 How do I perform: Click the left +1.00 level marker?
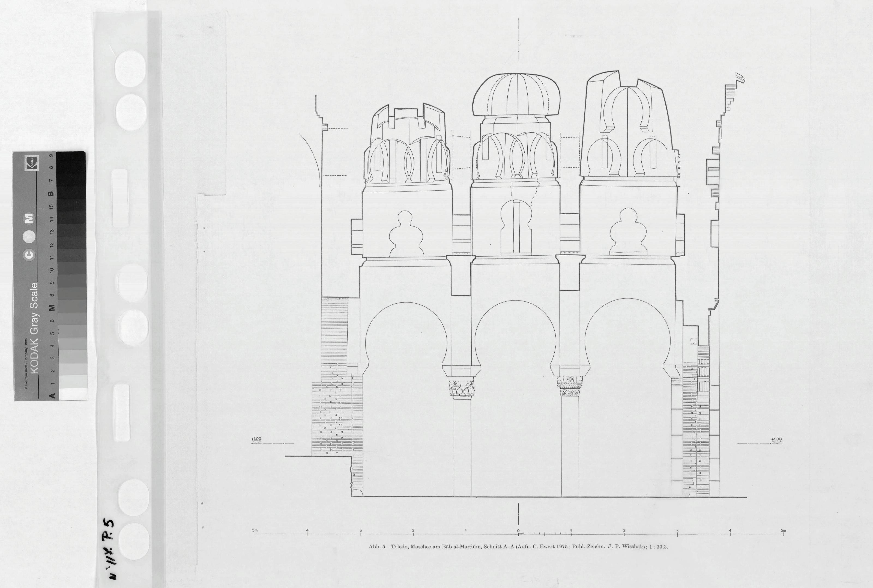(256, 440)
